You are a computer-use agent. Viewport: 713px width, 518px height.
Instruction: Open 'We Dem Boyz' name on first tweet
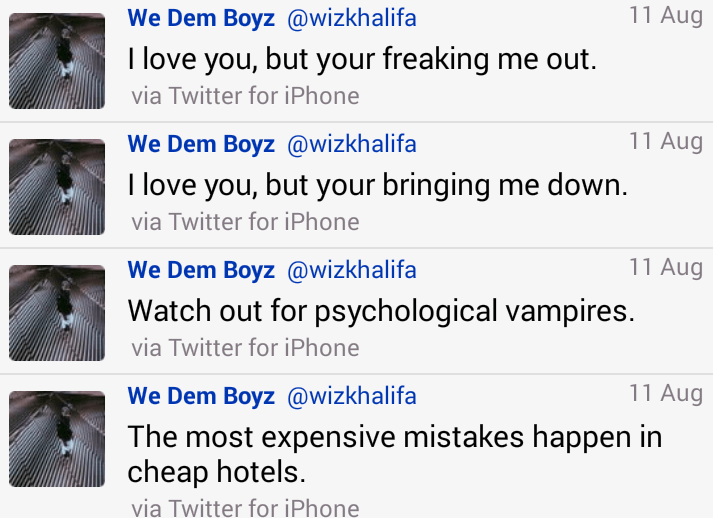(x=201, y=19)
